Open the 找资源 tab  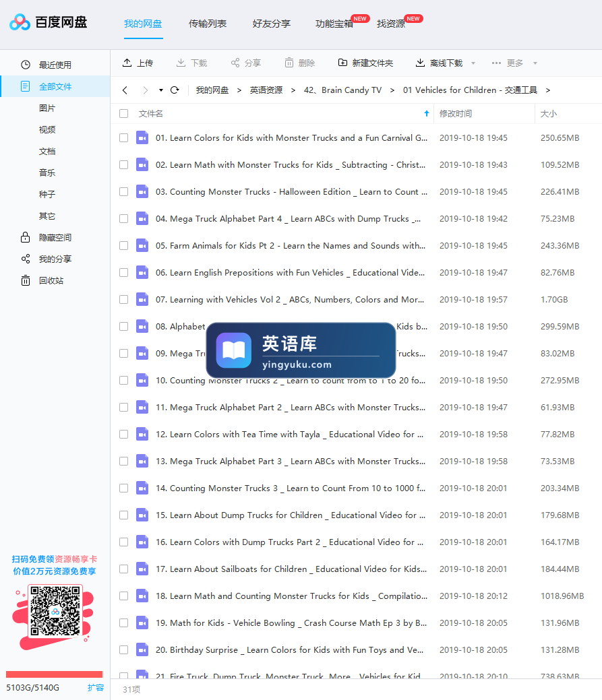391,24
